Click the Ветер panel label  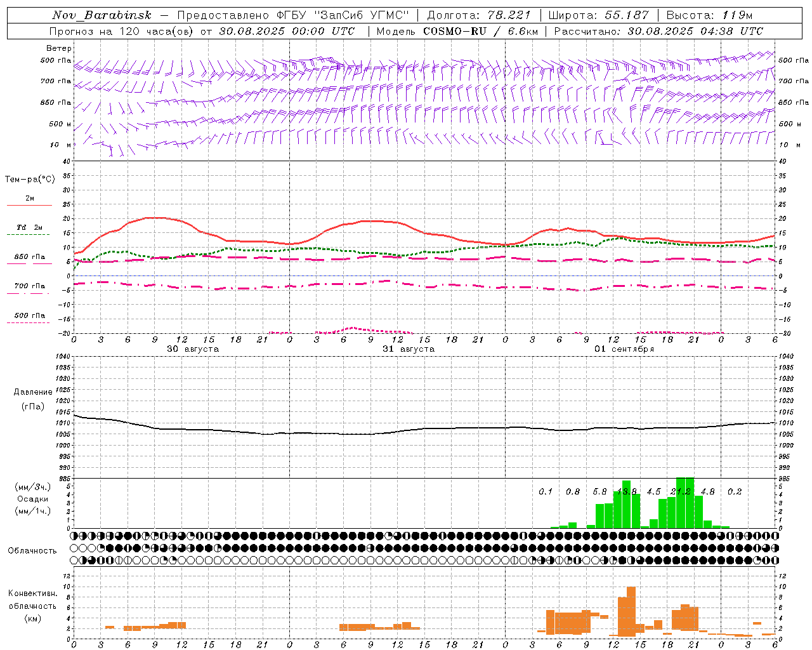tap(59, 48)
